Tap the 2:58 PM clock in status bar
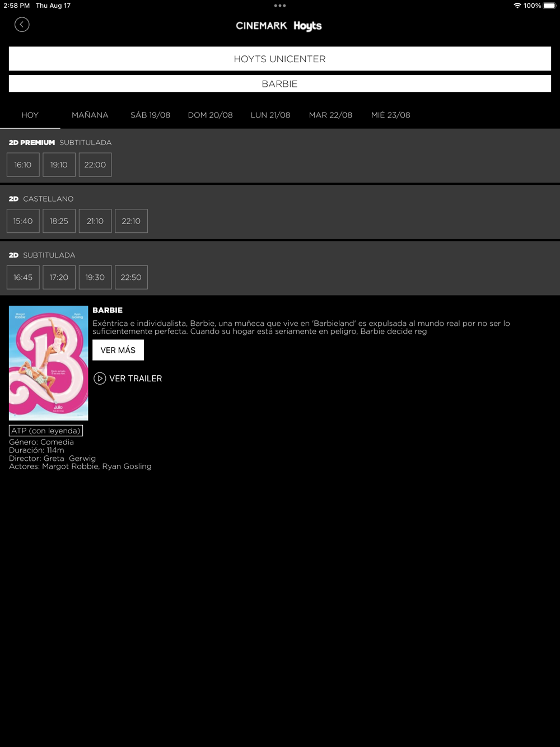 (17, 6)
